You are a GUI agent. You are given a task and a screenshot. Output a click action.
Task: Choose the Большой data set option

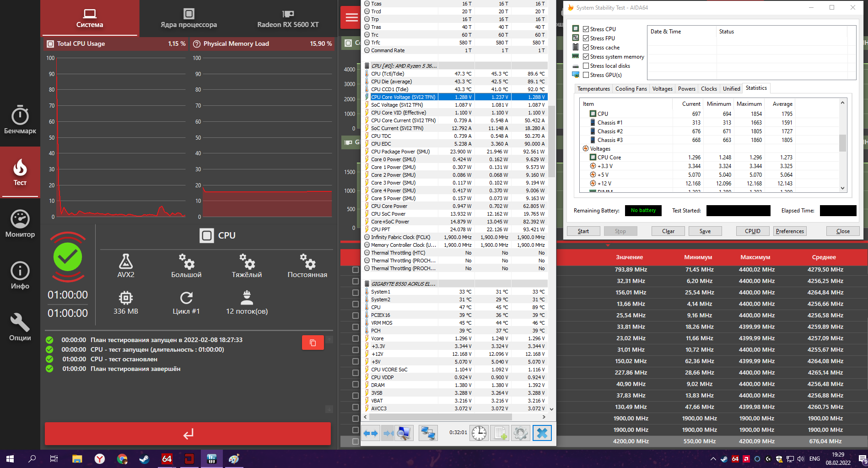click(x=186, y=266)
